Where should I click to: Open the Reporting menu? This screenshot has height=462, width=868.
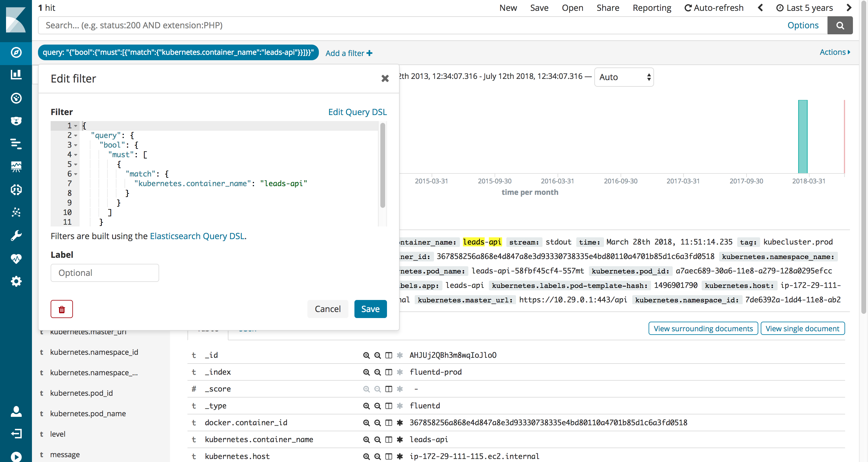tap(652, 8)
